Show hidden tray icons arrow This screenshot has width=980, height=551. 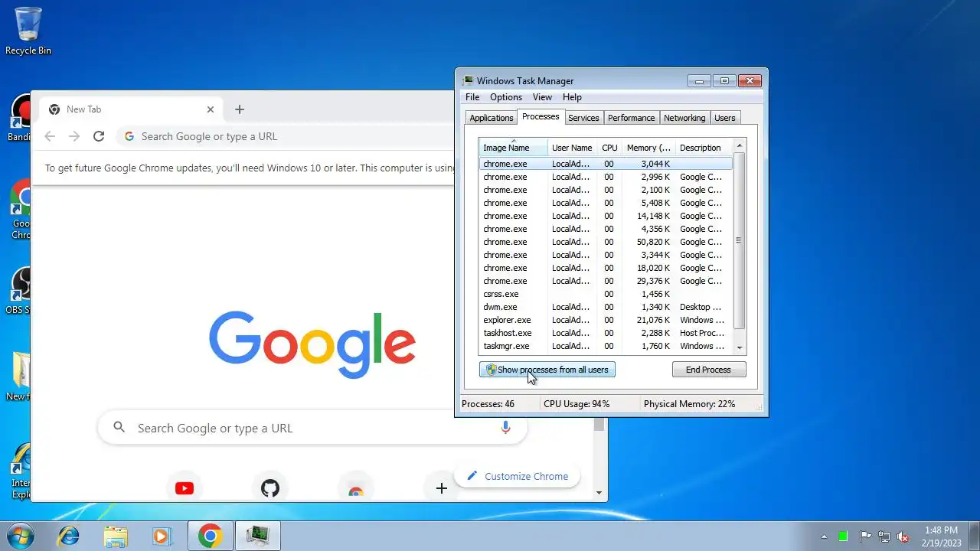(x=824, y=536)
